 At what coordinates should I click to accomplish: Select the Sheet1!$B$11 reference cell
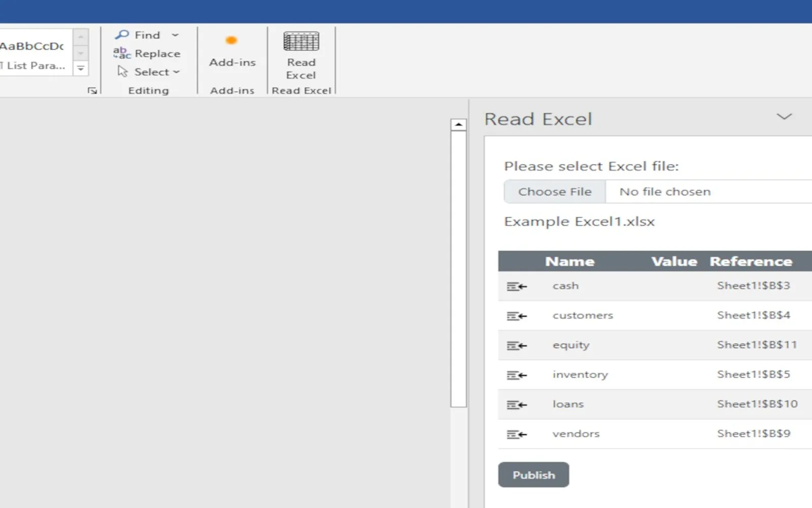click(757, 345)
